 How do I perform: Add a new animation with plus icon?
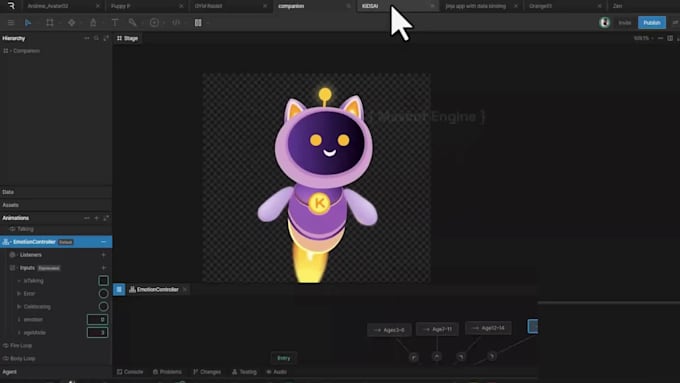click(96, 218)
